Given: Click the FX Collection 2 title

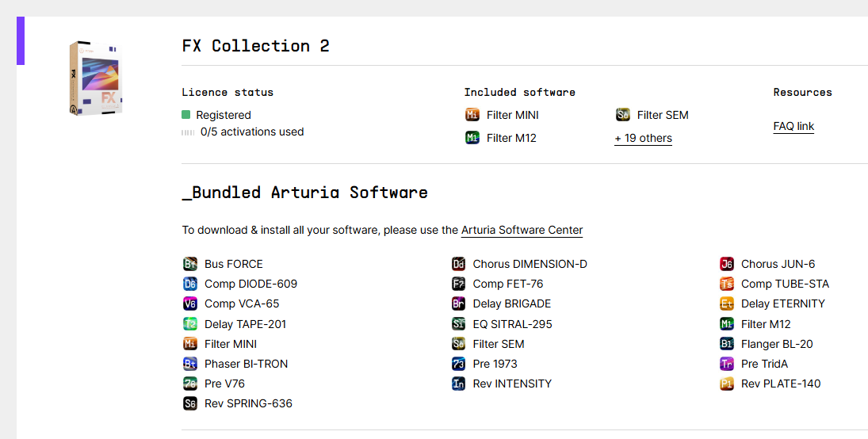Looking at the screenshot, I should pos(256,45).
